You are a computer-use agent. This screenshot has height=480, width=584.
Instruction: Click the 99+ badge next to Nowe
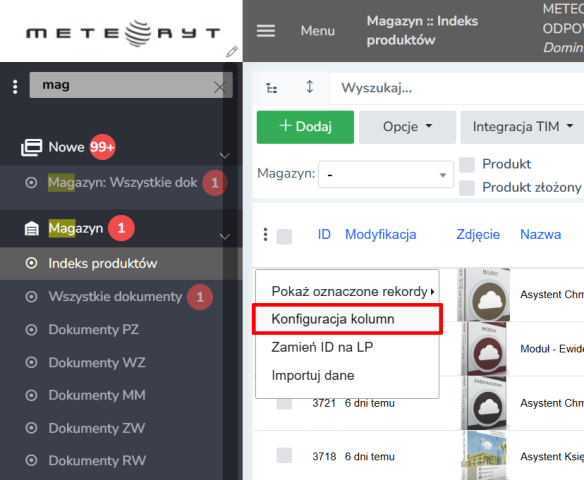click(x=102, y=147)
